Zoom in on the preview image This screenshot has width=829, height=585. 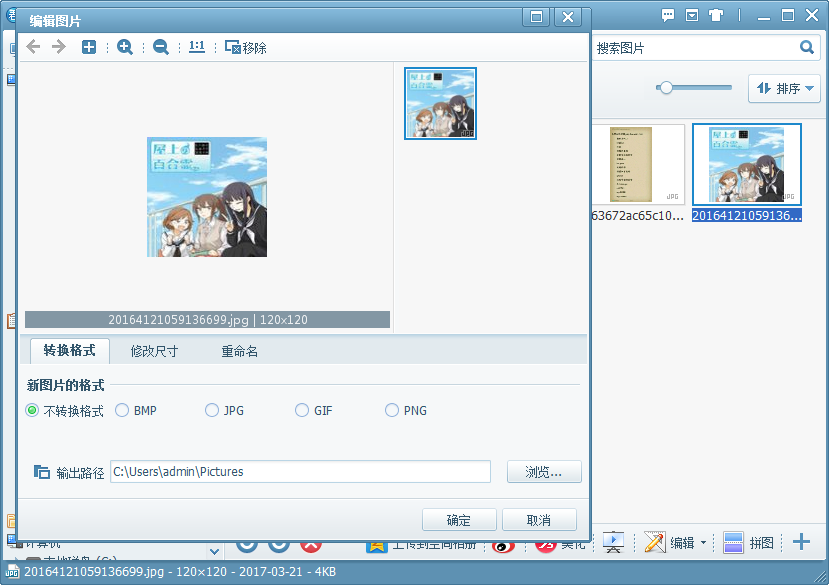[125, 47]
